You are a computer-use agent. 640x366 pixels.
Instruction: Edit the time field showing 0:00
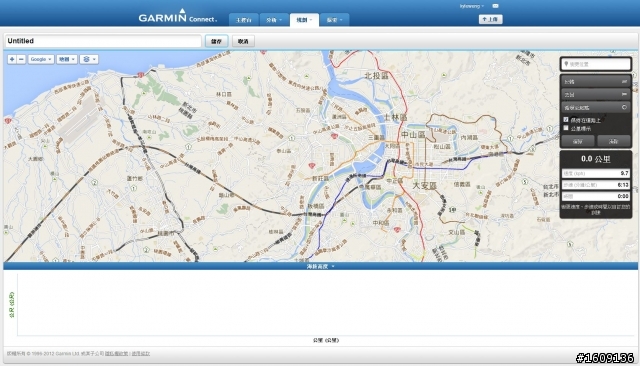pos(596,196)
